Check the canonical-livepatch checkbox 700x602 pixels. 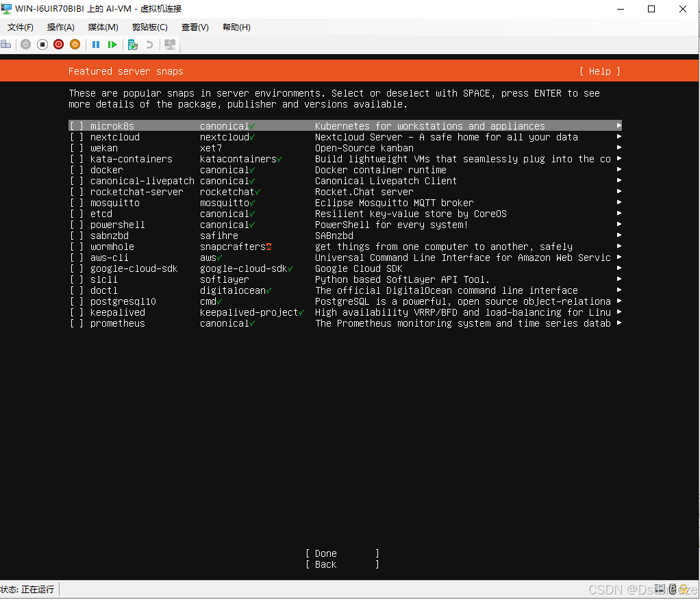(x=76, y=181)
